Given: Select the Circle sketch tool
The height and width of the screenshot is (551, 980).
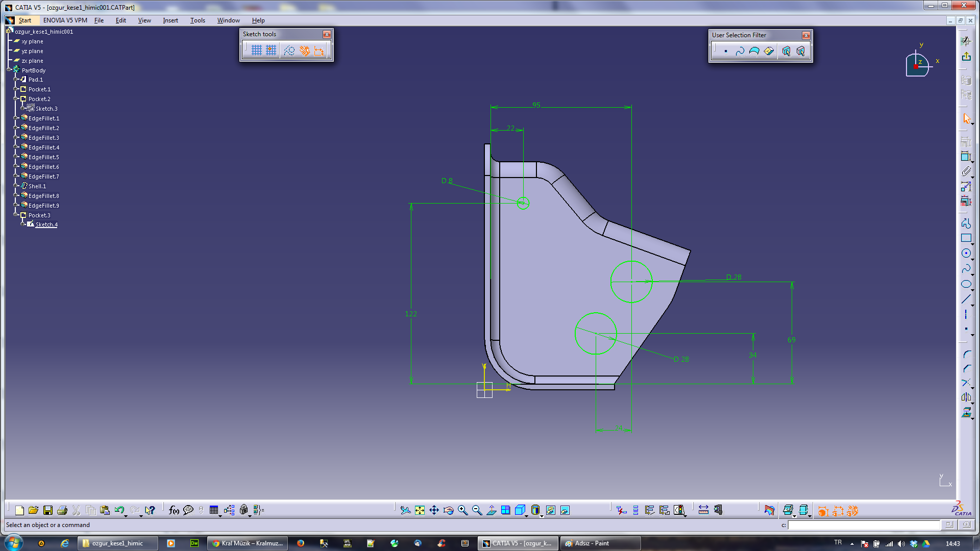Looking at the screenshot, I should pyautogui.click(x=966, y=254).
